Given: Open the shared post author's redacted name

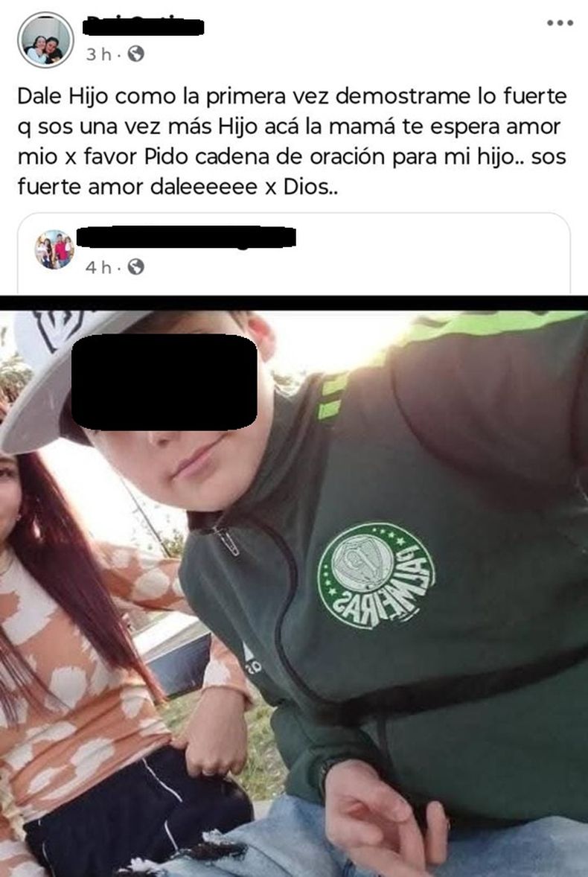Looking at the screenshot, I should (186, 237).
